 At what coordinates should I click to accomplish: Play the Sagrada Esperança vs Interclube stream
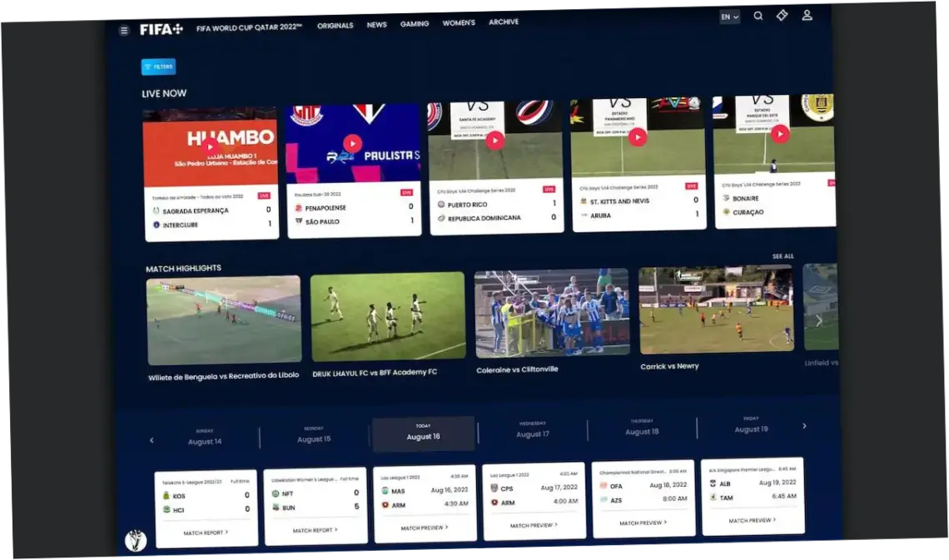(x=210, y=146)
